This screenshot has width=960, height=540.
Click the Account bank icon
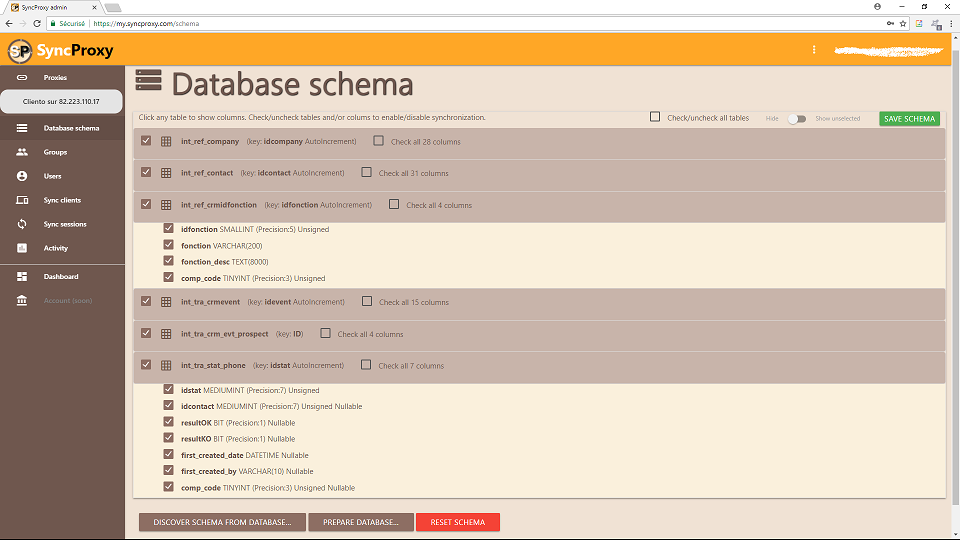22,301
